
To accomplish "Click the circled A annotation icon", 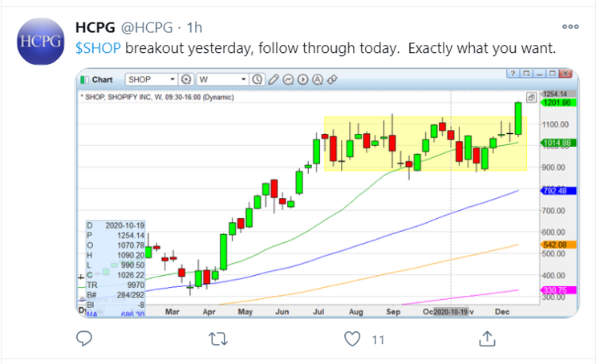I will point(318,79).
